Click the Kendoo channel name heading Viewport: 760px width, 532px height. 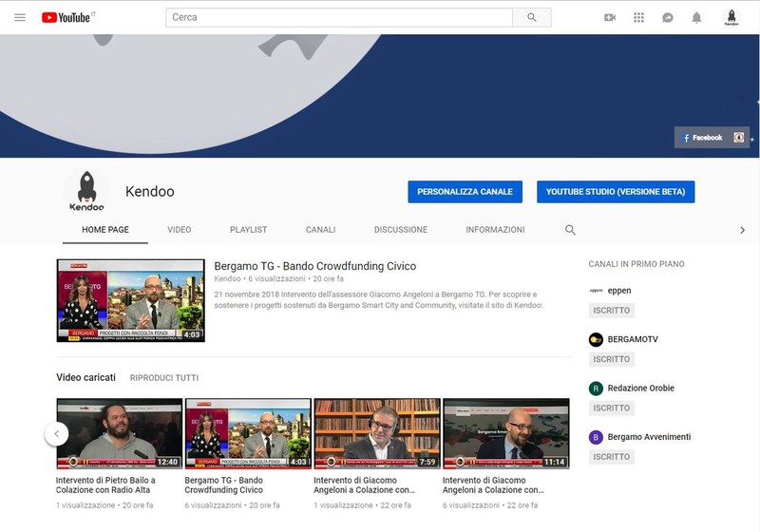tap(150, 191)
